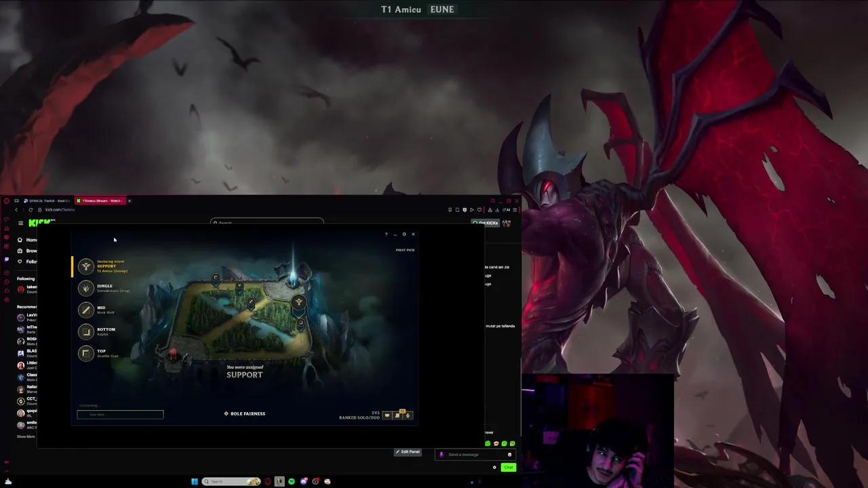Screen dimensions: 868x488
Task: Open the Windows Start menu
Action: (195, 481)
